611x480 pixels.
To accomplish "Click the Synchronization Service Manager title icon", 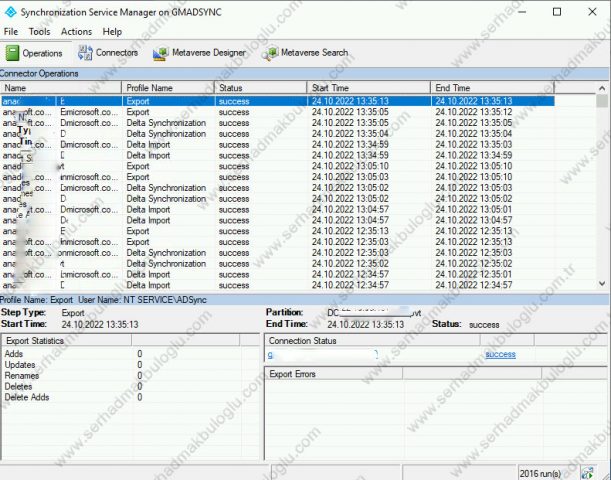I will (10, 12).
